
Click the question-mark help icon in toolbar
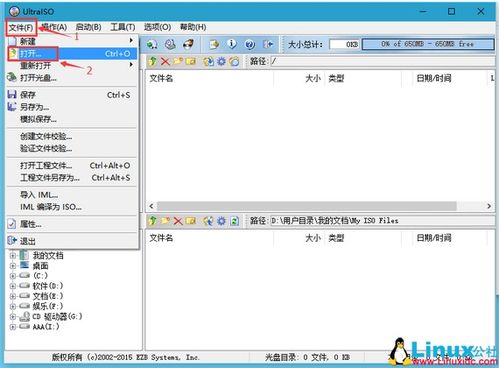(x=250, y=44)
